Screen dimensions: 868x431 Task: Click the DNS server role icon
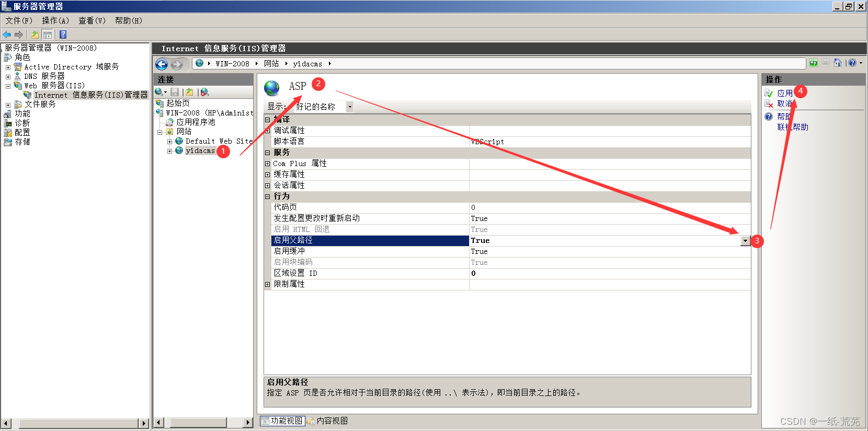click(18, 76)
